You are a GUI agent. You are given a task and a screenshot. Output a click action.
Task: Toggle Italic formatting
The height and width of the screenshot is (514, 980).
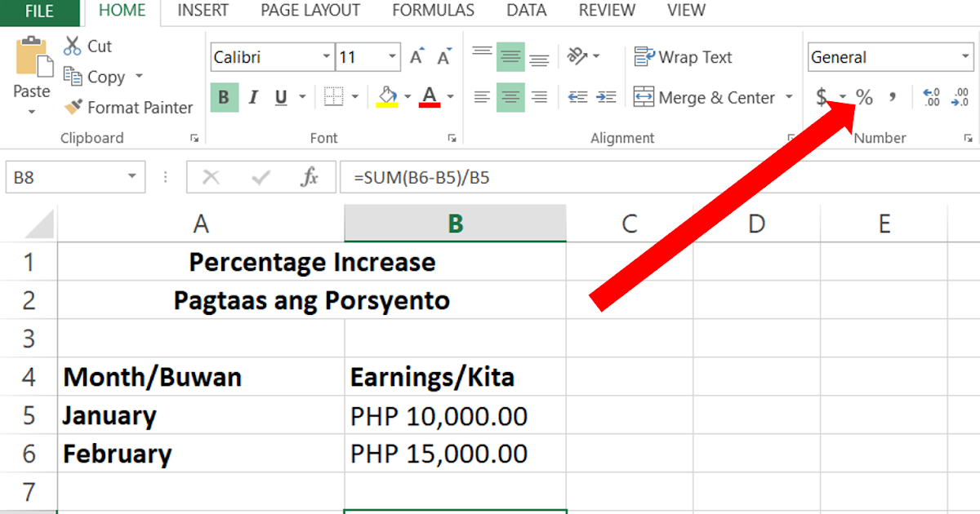click(x=253, y=96)
